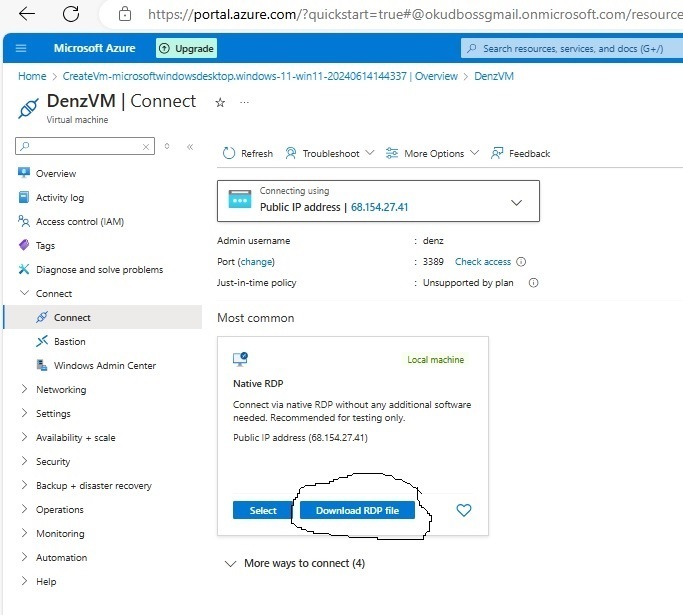Viewport: 683px width, 615px height.
Task: Click info icon next to Check access
Action: (x=521, y=262)
